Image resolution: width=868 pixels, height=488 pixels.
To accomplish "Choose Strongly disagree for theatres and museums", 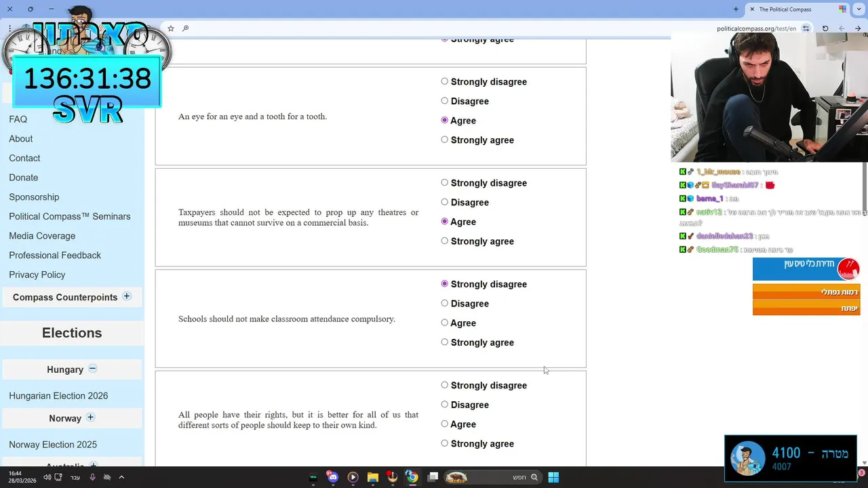I will click(x=445, y=182).
